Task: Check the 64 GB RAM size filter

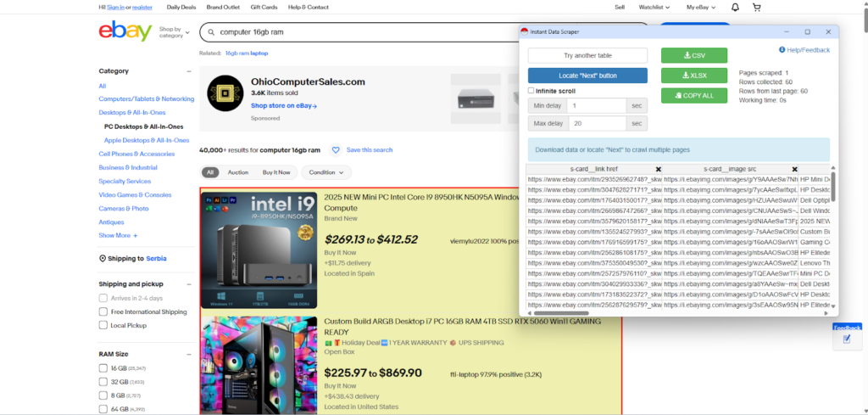Action: tap(103, 409)
